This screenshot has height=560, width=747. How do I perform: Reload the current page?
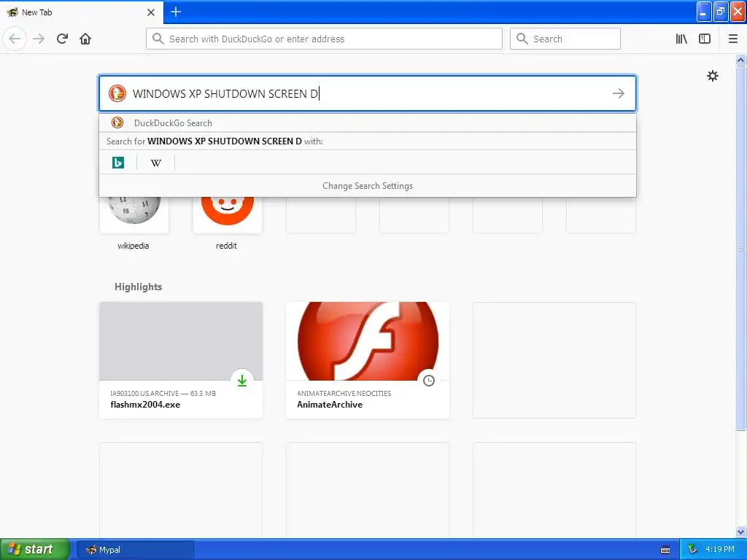tap(62, 39)
